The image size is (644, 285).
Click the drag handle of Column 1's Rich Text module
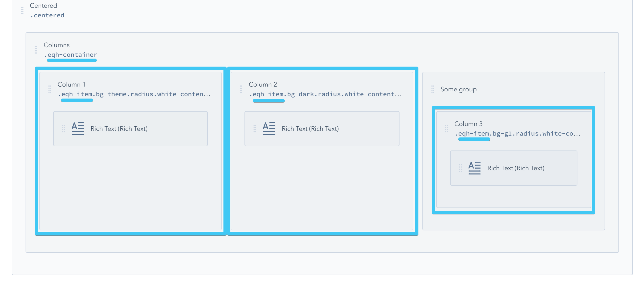click(63, 129)
